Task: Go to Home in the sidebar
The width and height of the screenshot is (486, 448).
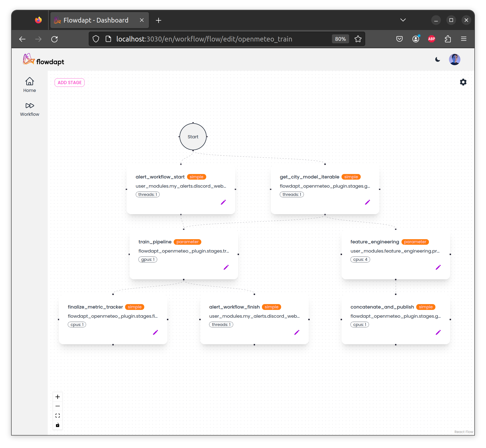Action: [30, 85]
